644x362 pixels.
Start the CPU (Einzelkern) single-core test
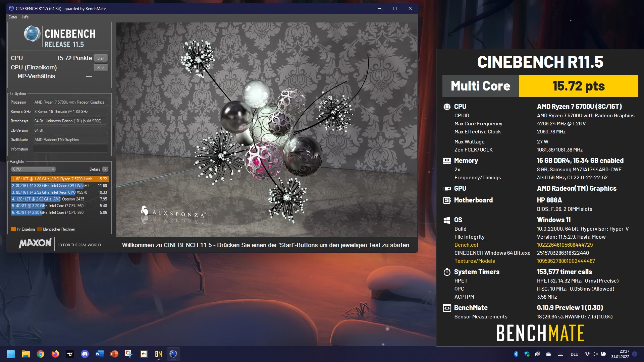point(101,67)
